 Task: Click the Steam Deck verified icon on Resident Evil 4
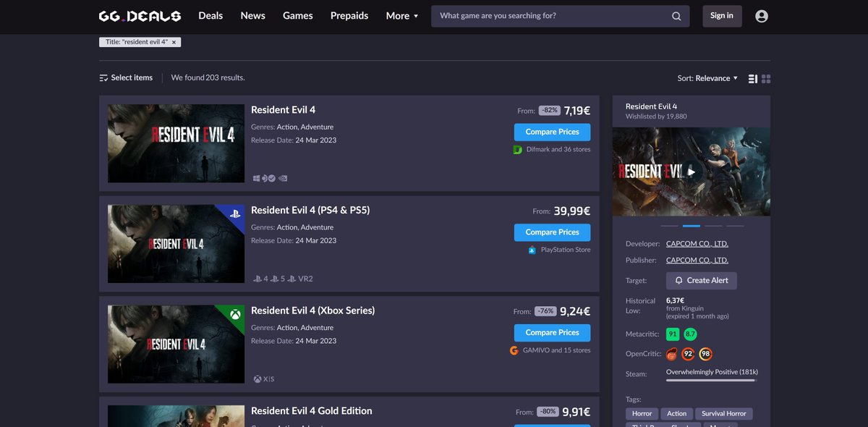point(268,178)
